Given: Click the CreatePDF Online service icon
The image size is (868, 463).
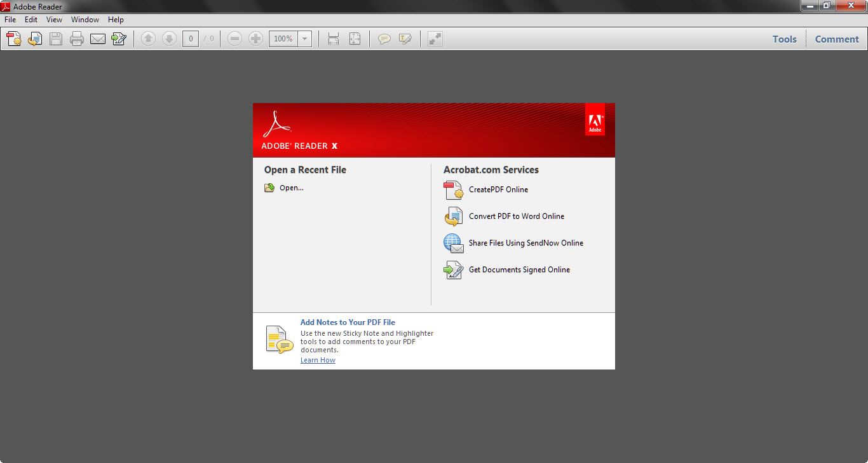Looking at the screenshot, I should tap(454, 190).
